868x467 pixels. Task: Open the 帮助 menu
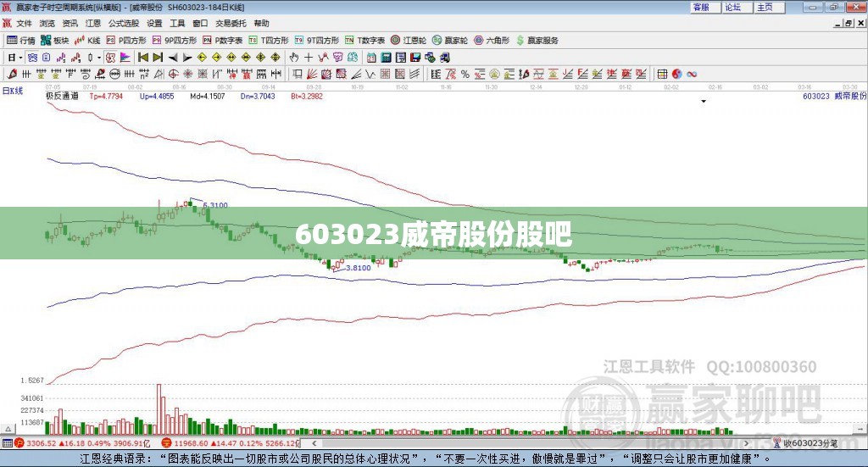pos(261,23)
